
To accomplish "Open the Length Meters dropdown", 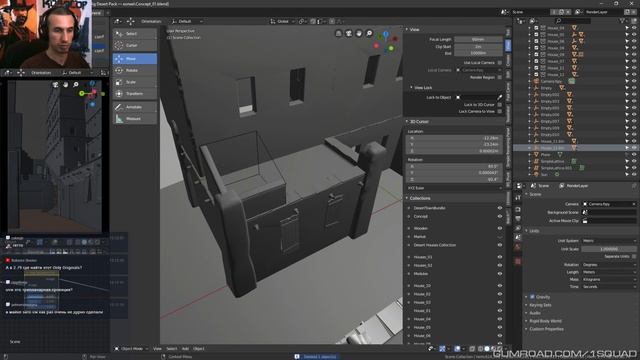I will pyautogui.click(x=609, y=272).
